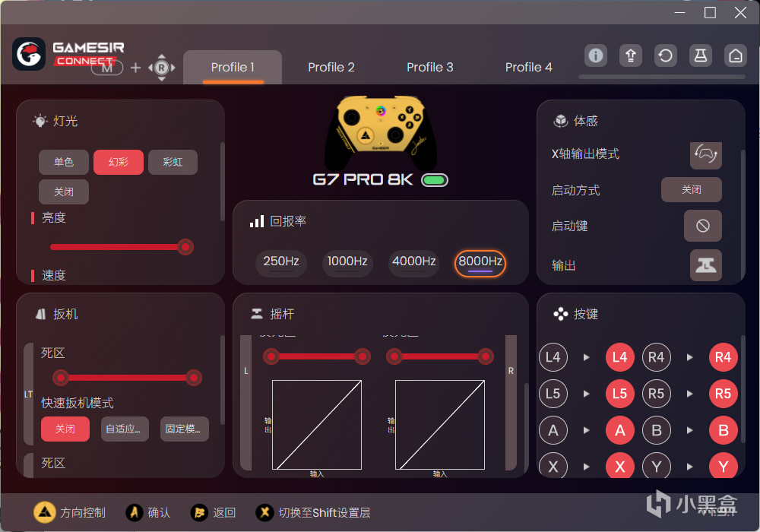Click the R directional pad icon

(162, 68)
